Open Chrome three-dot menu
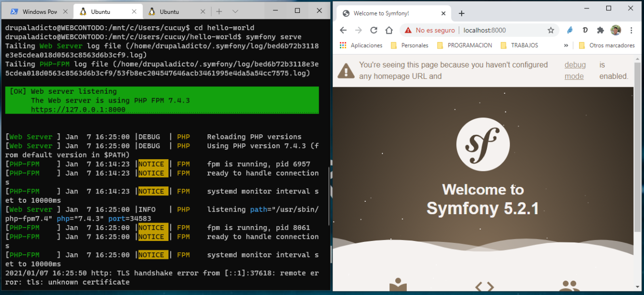This screenshot has width=644, height=295. [631, 30]
